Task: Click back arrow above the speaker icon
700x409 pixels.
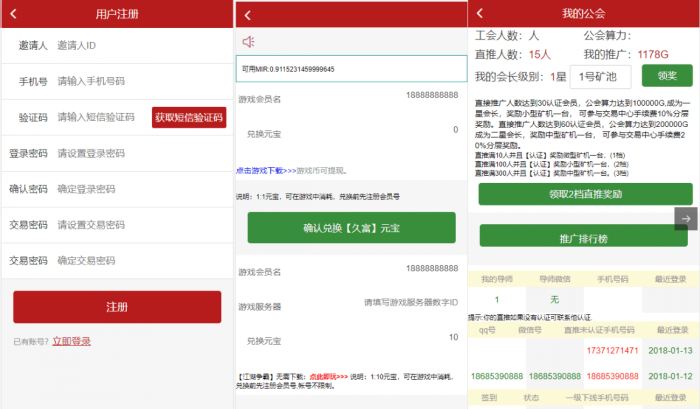Action: [x=248, y=15]
